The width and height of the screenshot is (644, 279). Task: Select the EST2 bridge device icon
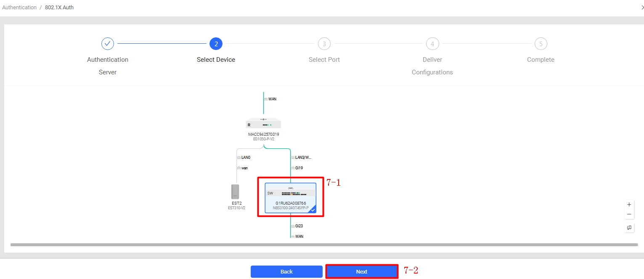(235, 192)
